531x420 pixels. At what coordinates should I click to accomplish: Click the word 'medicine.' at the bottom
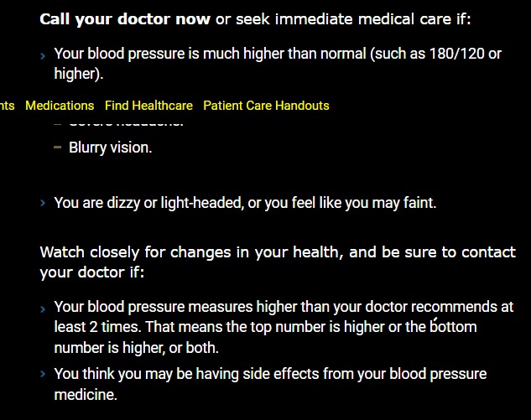[x=86, y=394]
